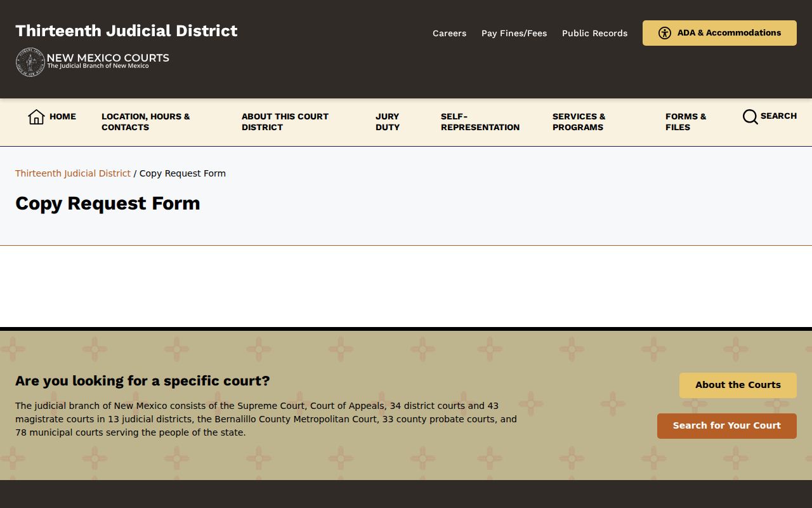Viewport: 812px width, 508px height.
Task: Open Pay Fines/Fees link
Action: click(514, 33)
